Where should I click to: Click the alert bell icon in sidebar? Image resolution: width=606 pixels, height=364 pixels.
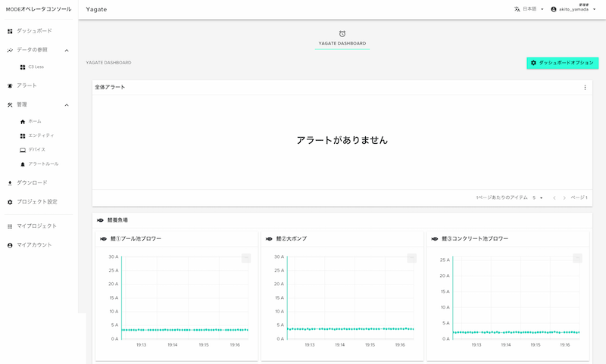(x=10, y=86)
